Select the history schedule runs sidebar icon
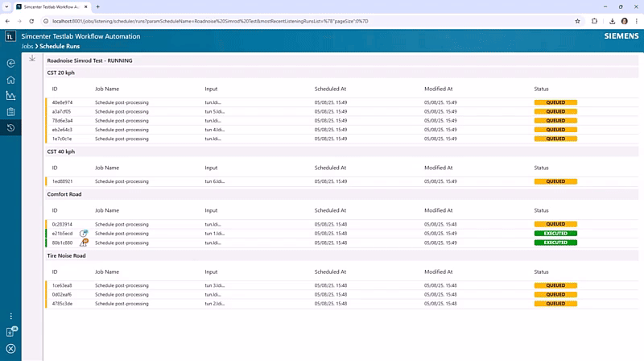The width and height of the screenshot is (644, 361). click(10, 128)
